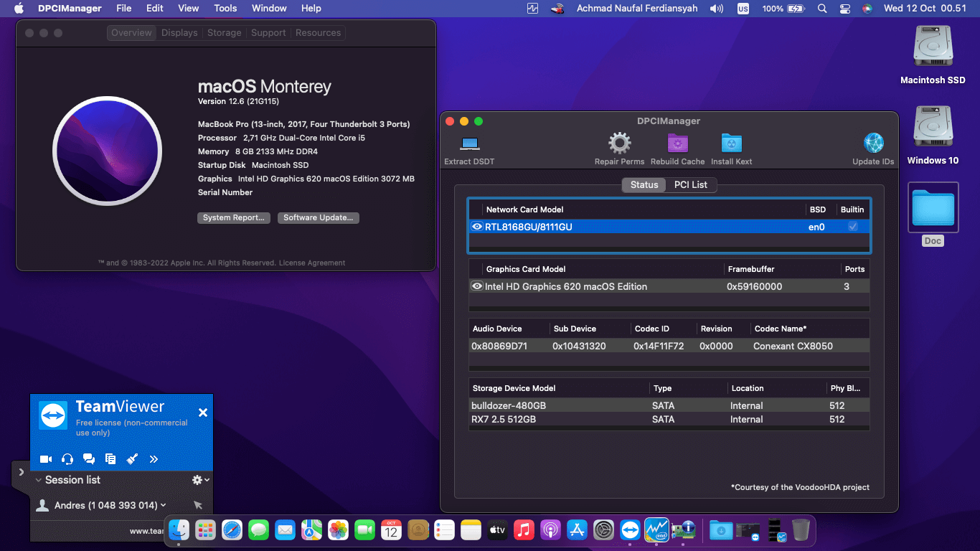Open the TeamViewer file box icon

[x=110, y=459]
